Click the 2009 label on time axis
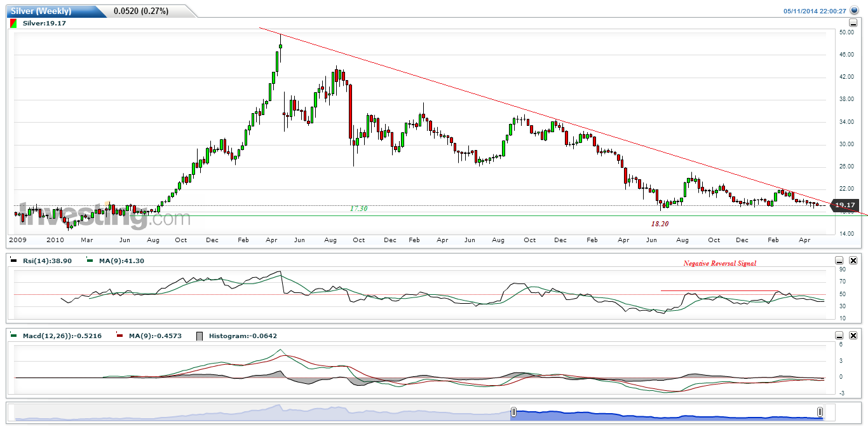This screenshot has height=429, width=868. 17,240
